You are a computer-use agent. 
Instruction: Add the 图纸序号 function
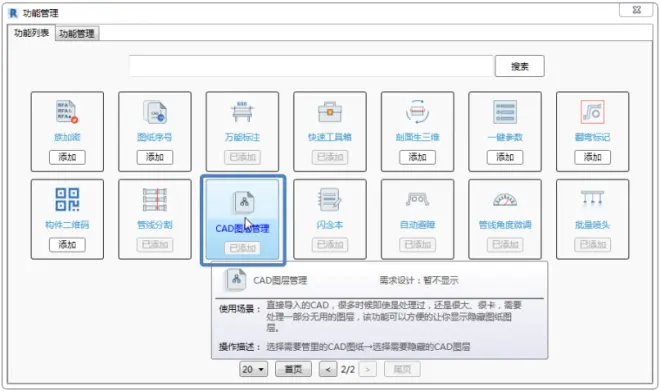[155, 157]
